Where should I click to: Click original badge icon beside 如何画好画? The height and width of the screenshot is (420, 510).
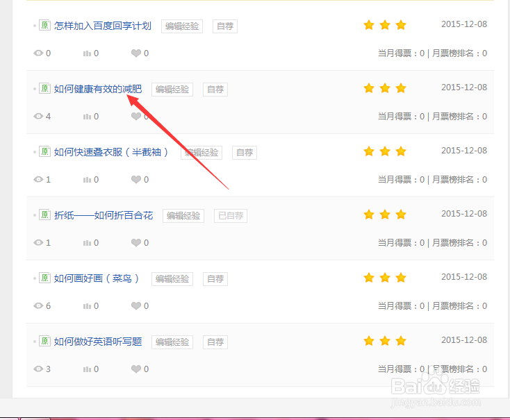click(x=44, y=278)
